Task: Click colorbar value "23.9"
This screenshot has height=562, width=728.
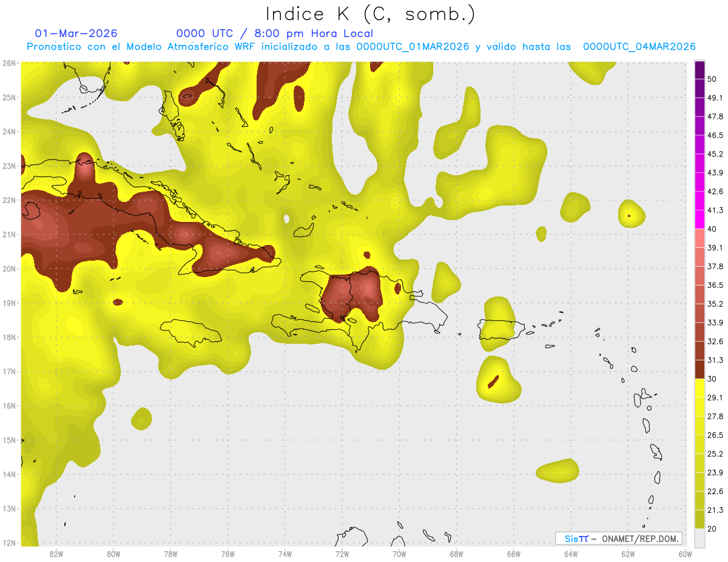Action: (x=715, y=473)
